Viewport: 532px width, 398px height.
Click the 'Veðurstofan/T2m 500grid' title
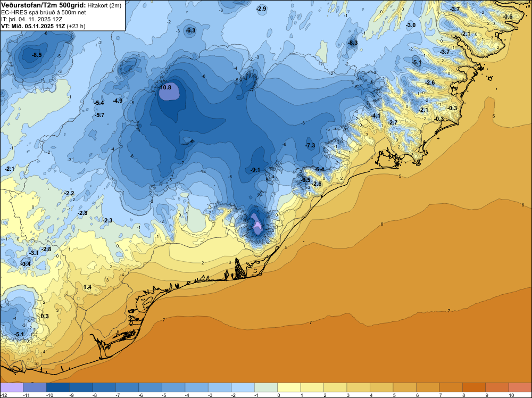point(43,5)
